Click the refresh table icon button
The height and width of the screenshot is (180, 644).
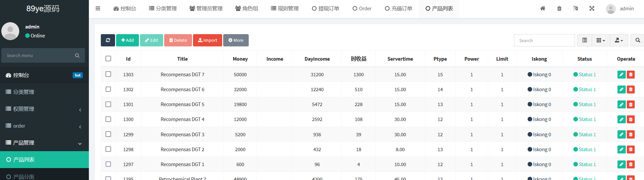108,40
